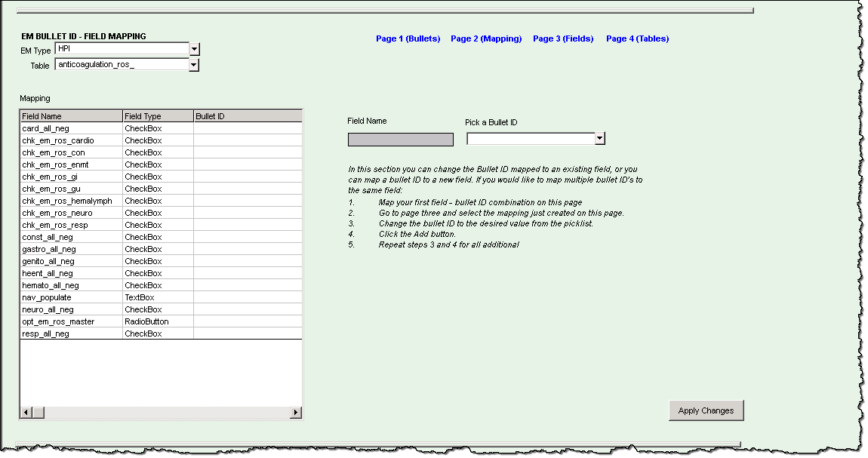Click the Bullet ID cell for nav_populate
This screenshot has height=458, width=868.
pos(248,297)
